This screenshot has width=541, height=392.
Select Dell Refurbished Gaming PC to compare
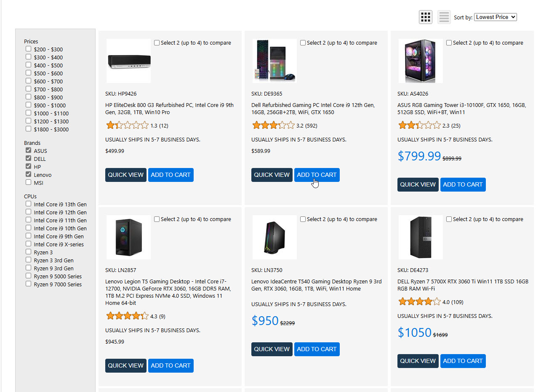pos(303,43)
